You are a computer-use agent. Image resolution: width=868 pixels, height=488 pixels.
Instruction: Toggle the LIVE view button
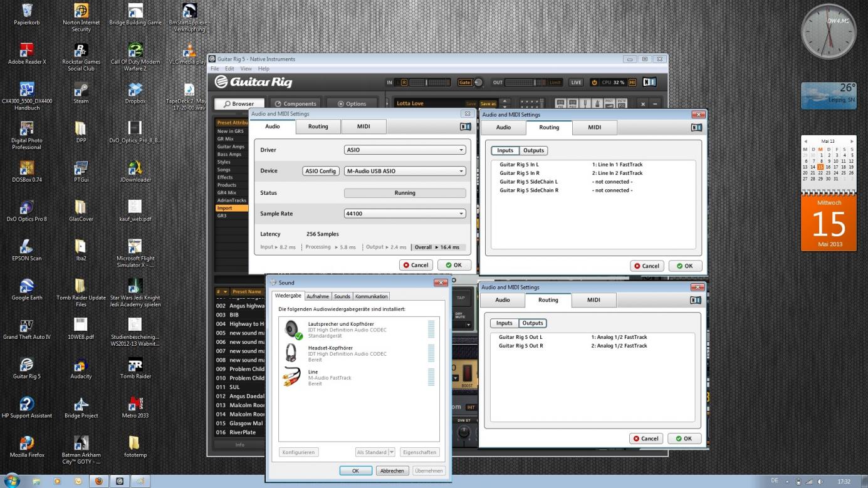click(x=576, y=82)
